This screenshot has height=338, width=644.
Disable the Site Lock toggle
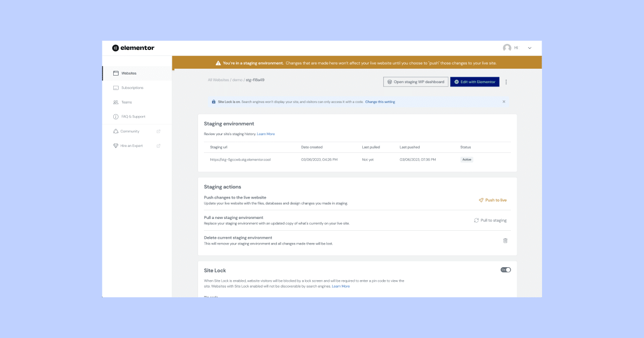click(x=505, y=270)
